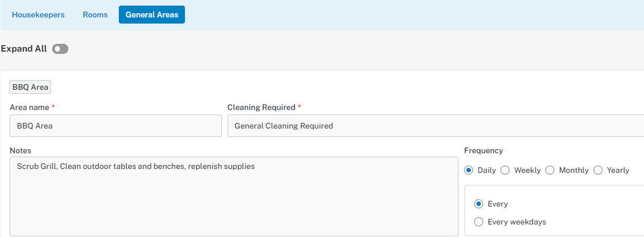
Task: Select the Daily frequency radio button
Action: tap(468, 170)
